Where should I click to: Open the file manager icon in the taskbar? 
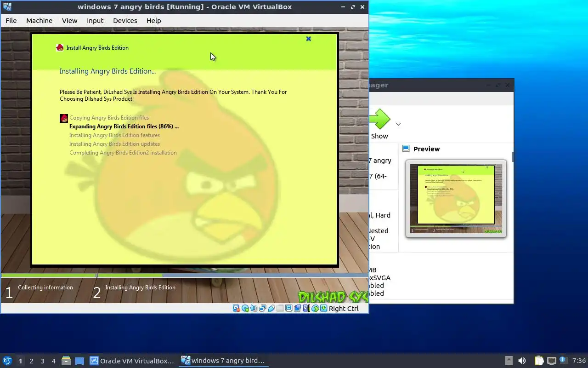pos(66,361)
